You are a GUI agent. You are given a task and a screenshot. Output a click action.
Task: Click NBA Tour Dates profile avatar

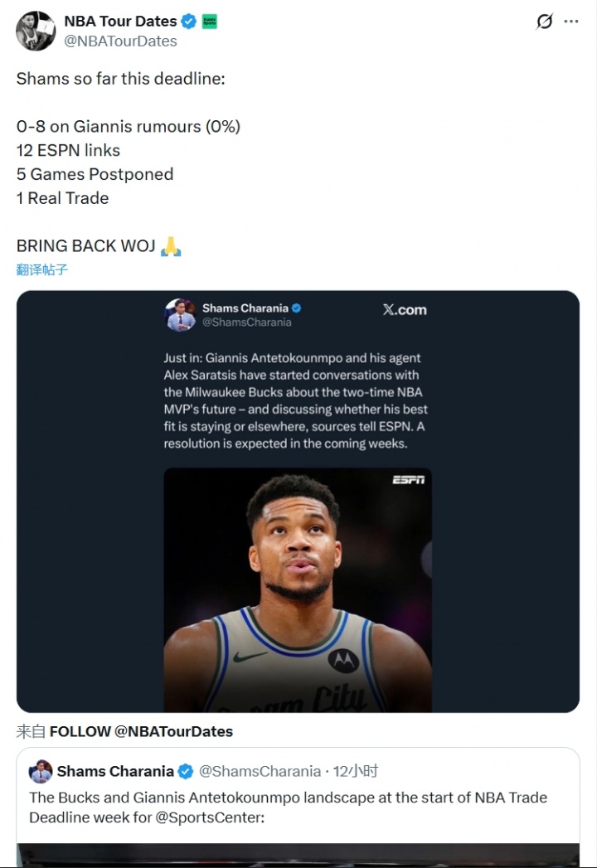[x=36, y=31]
